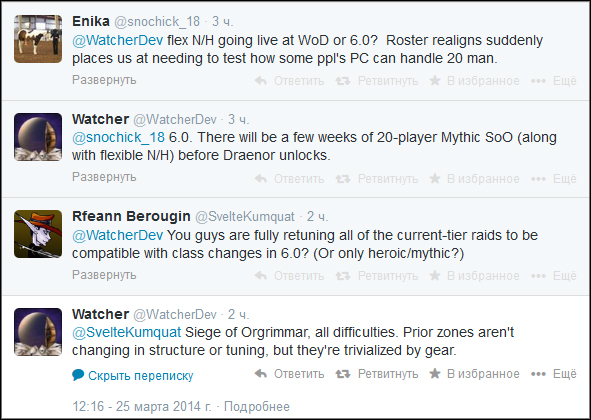The image size is (591, 420).
Task: Hide conversation via Скрыть переписку
Action: [133, 376]
